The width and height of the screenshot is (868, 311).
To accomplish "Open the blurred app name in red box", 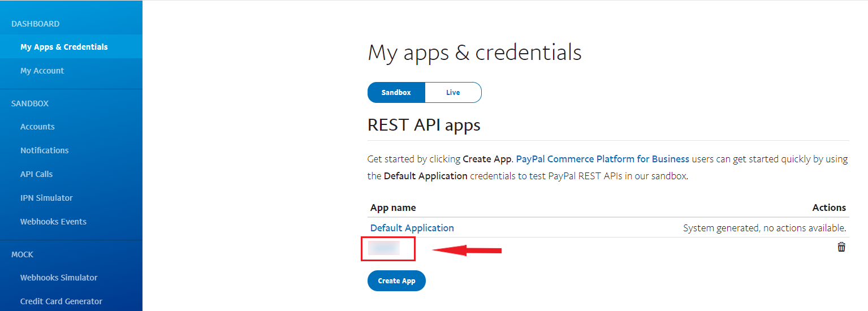I will 384,248.
